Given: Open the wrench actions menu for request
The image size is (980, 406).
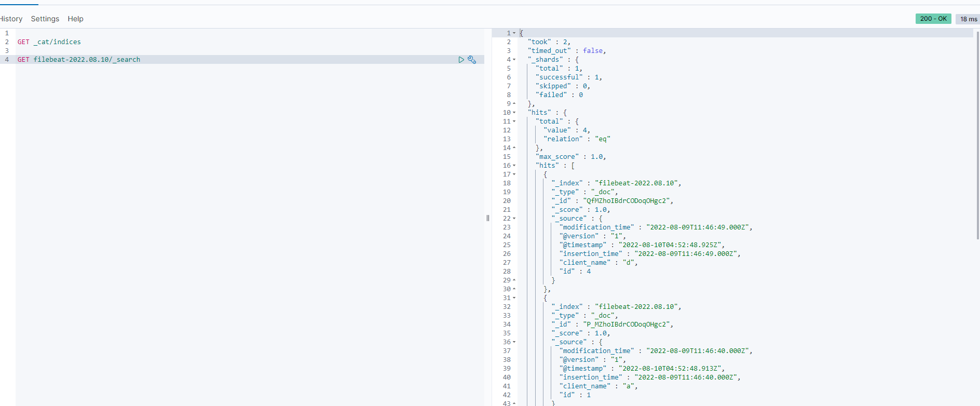Looking at the screenshot, I should pyautogui.click(x=472, y=60).
